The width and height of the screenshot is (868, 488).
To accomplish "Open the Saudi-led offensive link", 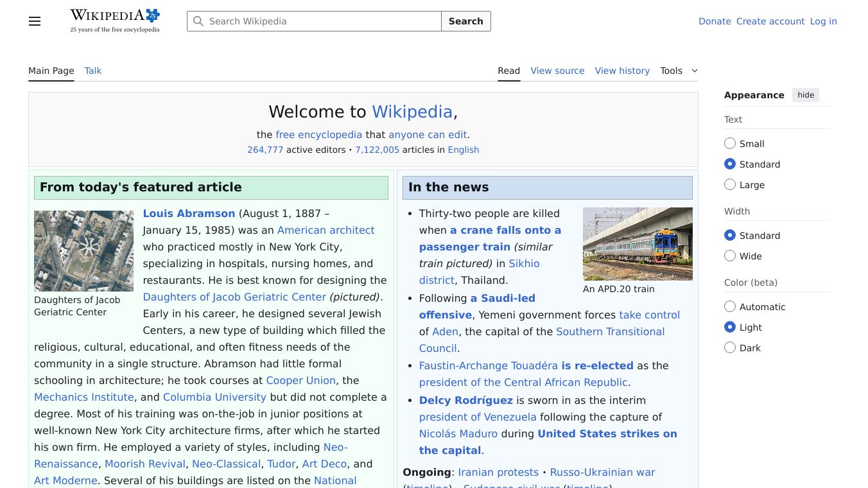I will click(477, 306).
